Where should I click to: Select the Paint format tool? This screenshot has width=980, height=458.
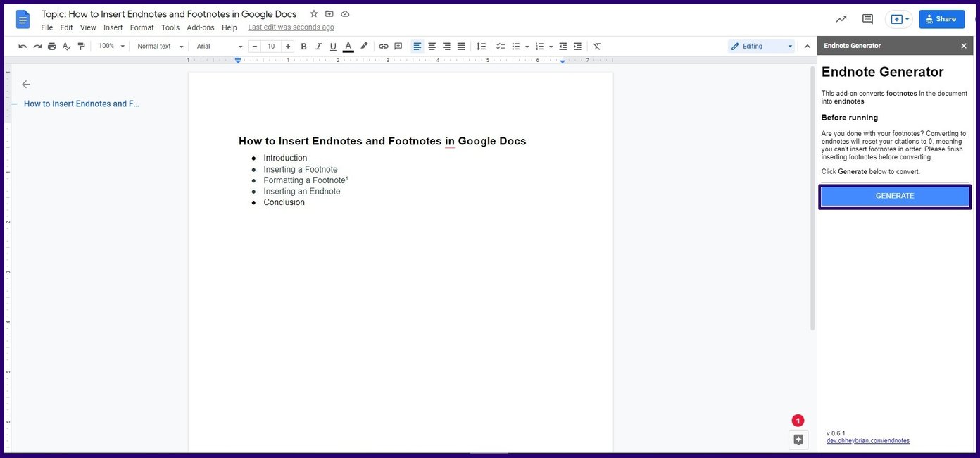pyautogui.click(x=82, y=47)
